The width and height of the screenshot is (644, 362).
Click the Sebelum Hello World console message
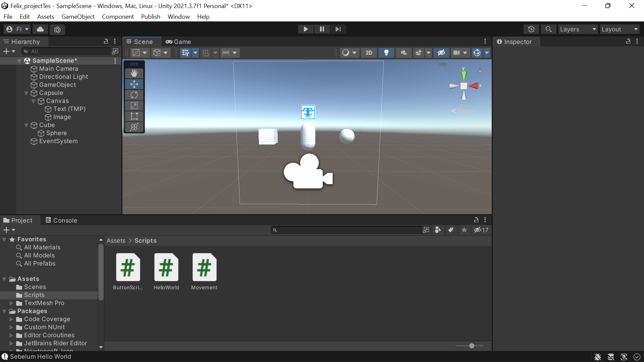(40, 357)
